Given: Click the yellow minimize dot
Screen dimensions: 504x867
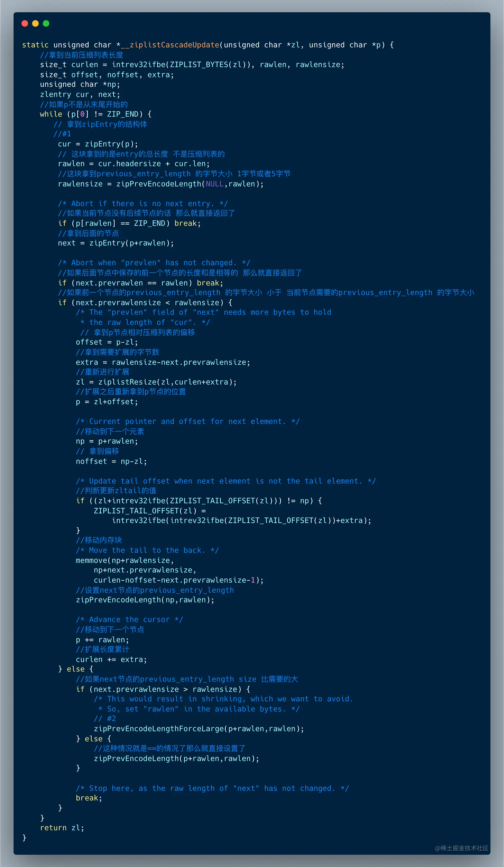Looking at the screenshot, I should pos(35,23).
